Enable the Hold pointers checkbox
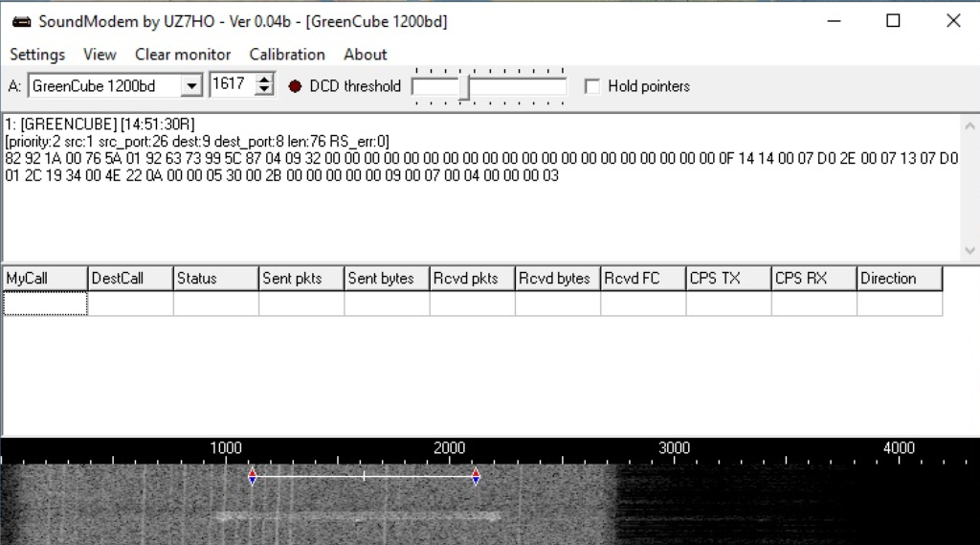Image resolution: width=980 pixels, height=545 pixels. 591,86
